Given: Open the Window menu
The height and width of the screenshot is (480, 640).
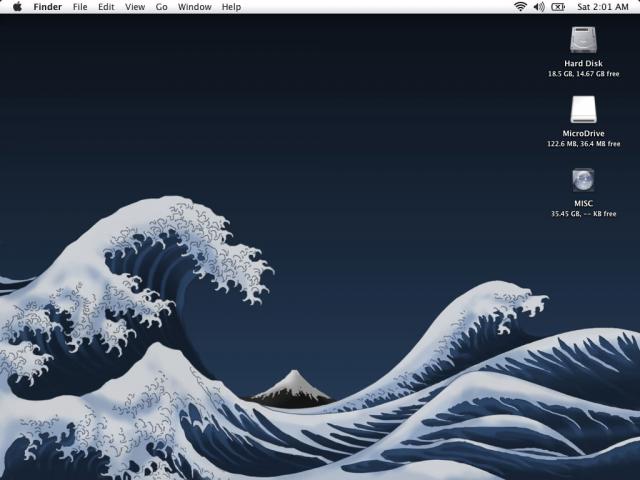Looking at the screenshot, I should click(195, 7).
